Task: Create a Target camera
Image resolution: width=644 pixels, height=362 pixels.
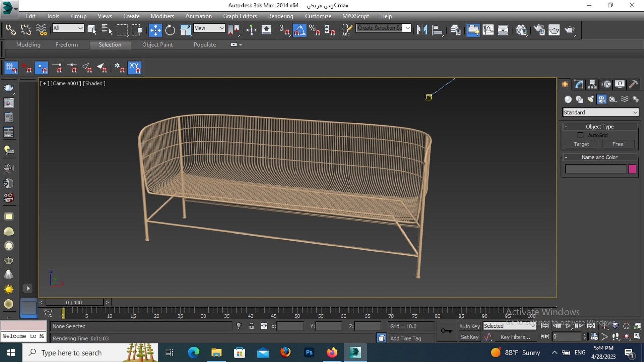Action: [x=581, y=144]
